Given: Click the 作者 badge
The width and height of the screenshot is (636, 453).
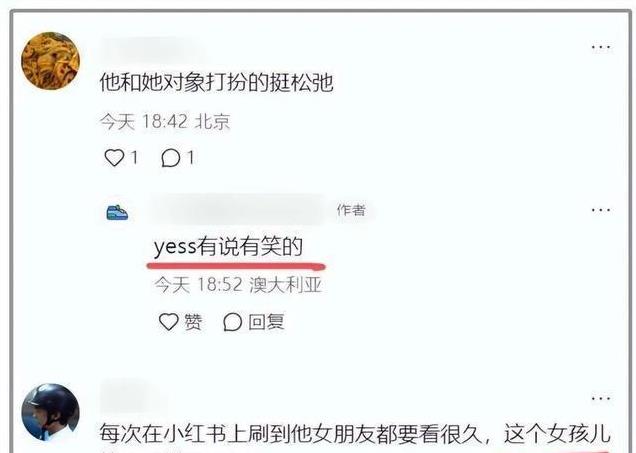Looking at the screenshot, I should point(351,210).
